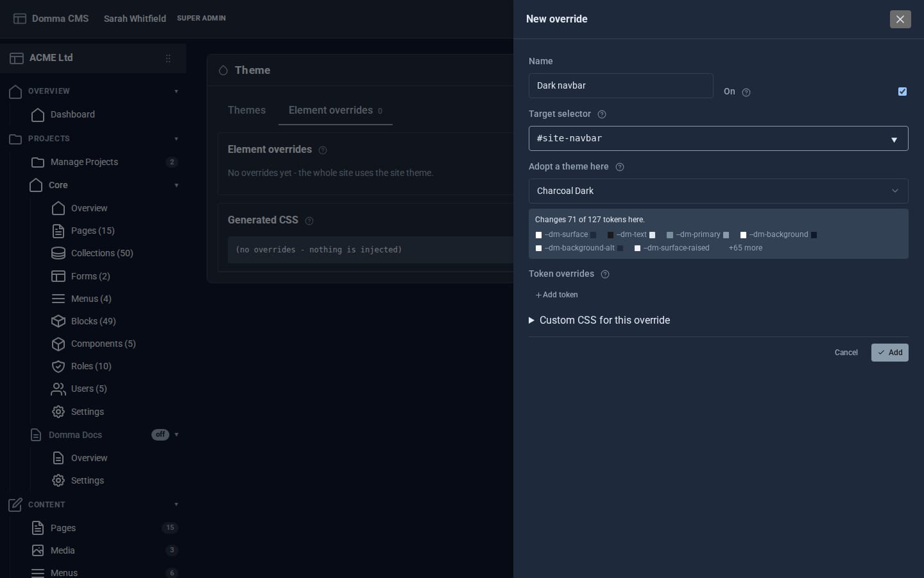Click the Name field containing Dark navbar
Image resolution: width=924 pixels, height=578 pixels.
point(620,85)
